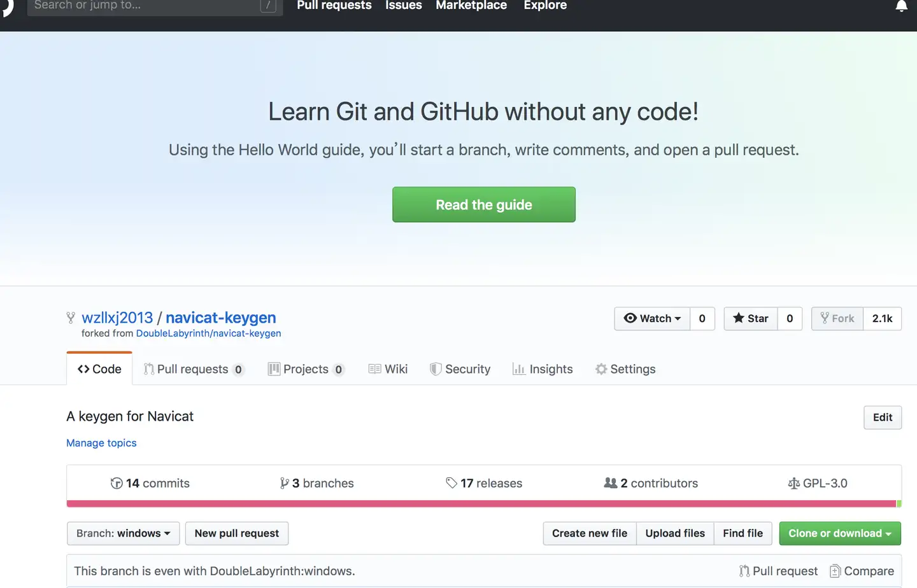917x588 pixels.
Task: Open the GPL-3.0 license link
Action: [818, 483]
